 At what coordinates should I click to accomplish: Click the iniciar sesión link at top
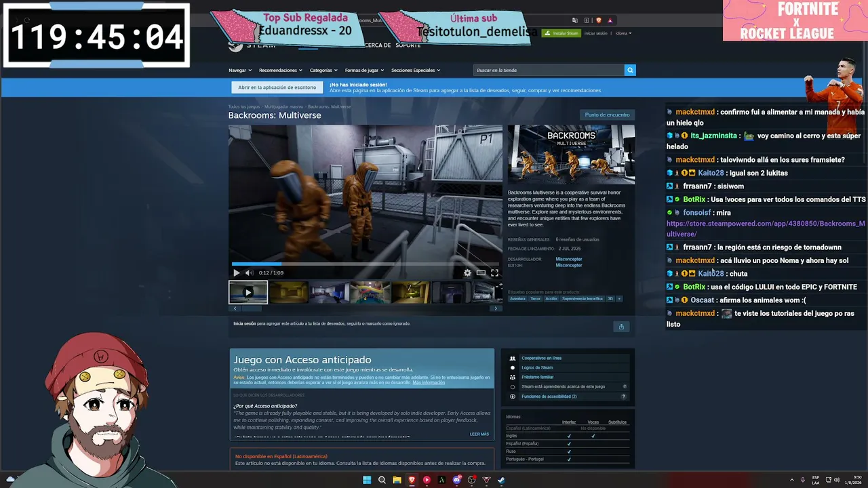596,33
